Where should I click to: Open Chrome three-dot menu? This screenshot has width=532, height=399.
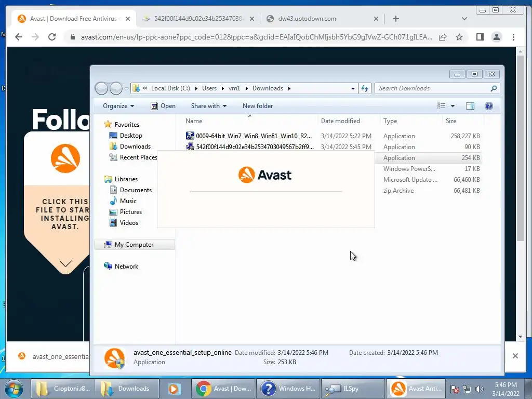coord(513,37)
